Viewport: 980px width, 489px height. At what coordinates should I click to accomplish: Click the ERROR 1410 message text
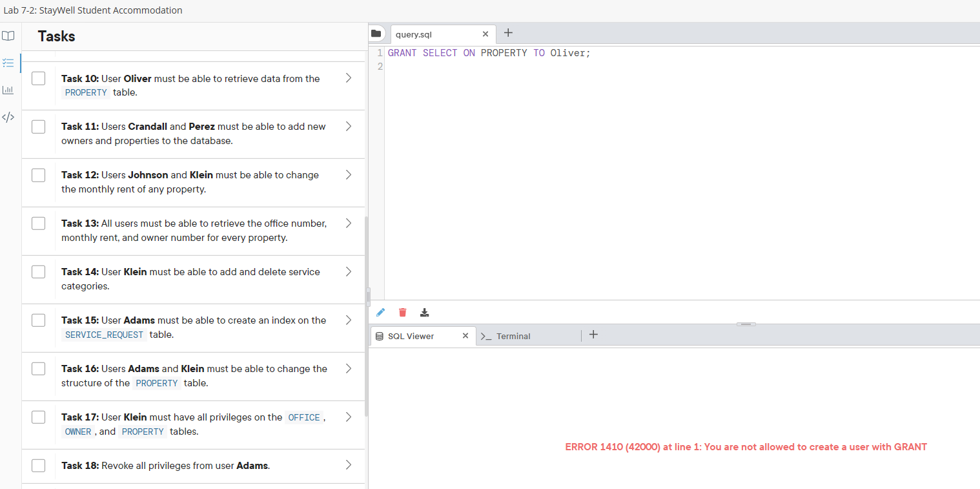[x=746, y=447]
